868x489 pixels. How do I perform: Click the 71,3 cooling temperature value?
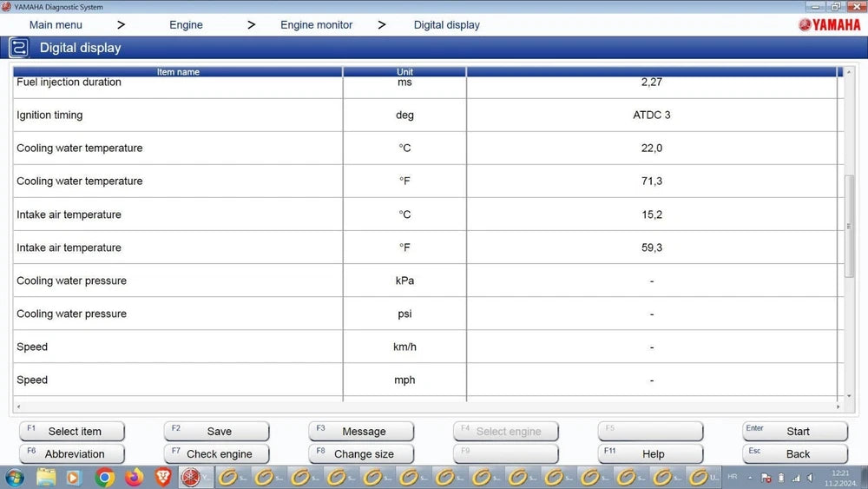pos(652,181)
